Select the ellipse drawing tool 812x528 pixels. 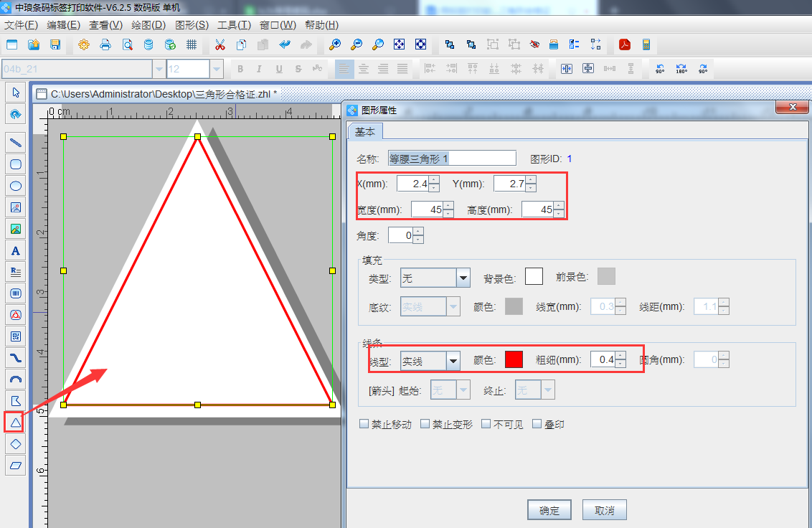15,186
